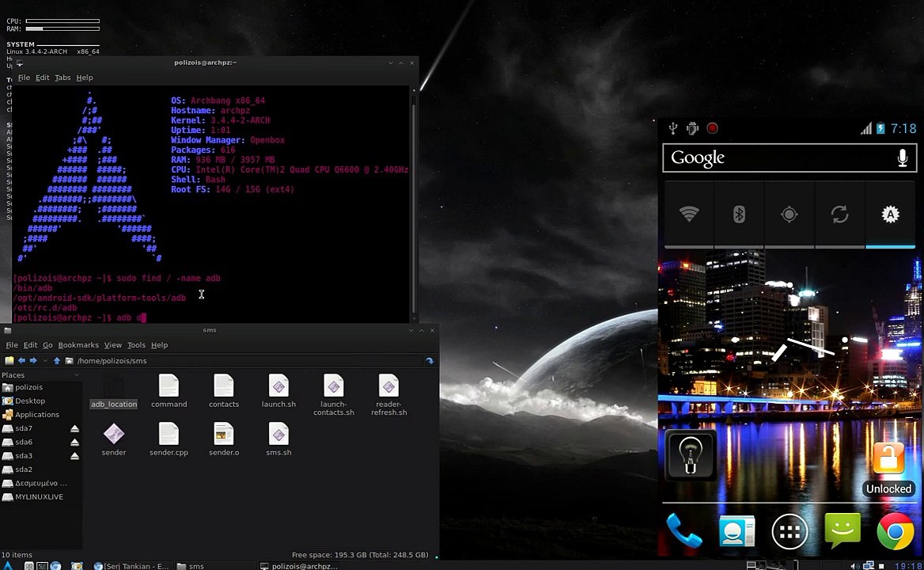
Task: Select Desktop in Places sidebar
Action: click(29, 401)
